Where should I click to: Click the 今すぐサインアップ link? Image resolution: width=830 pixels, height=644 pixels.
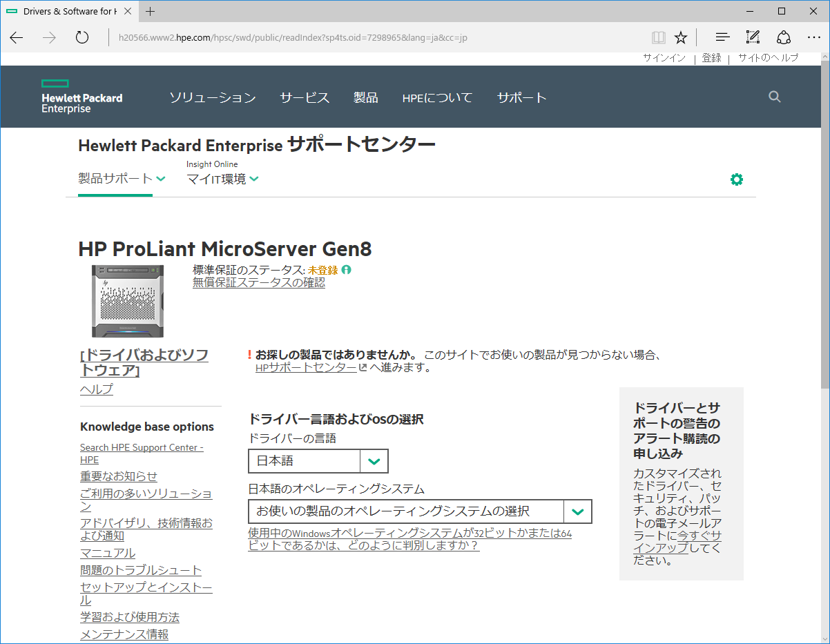coord(677,542)
